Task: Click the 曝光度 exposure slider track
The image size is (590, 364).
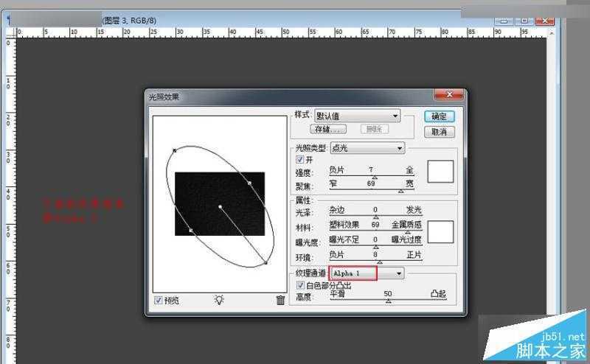Action: (x=375, y=246)
